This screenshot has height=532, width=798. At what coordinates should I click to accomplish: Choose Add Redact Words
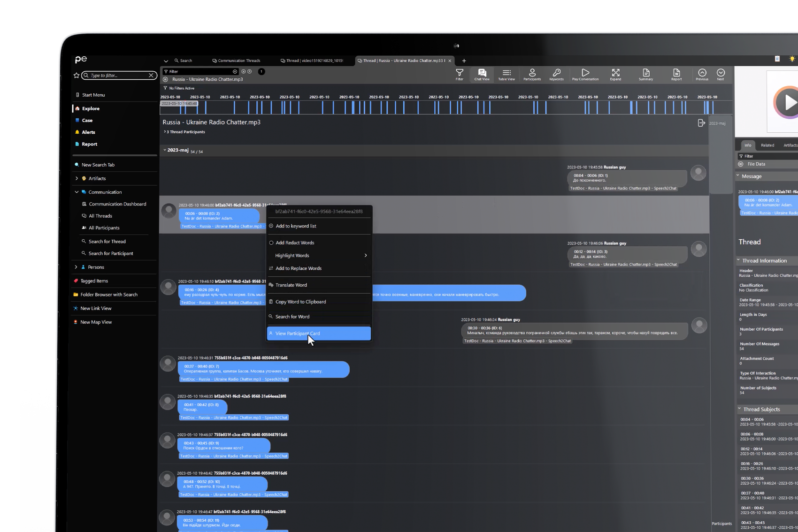[x=319, y=243]
